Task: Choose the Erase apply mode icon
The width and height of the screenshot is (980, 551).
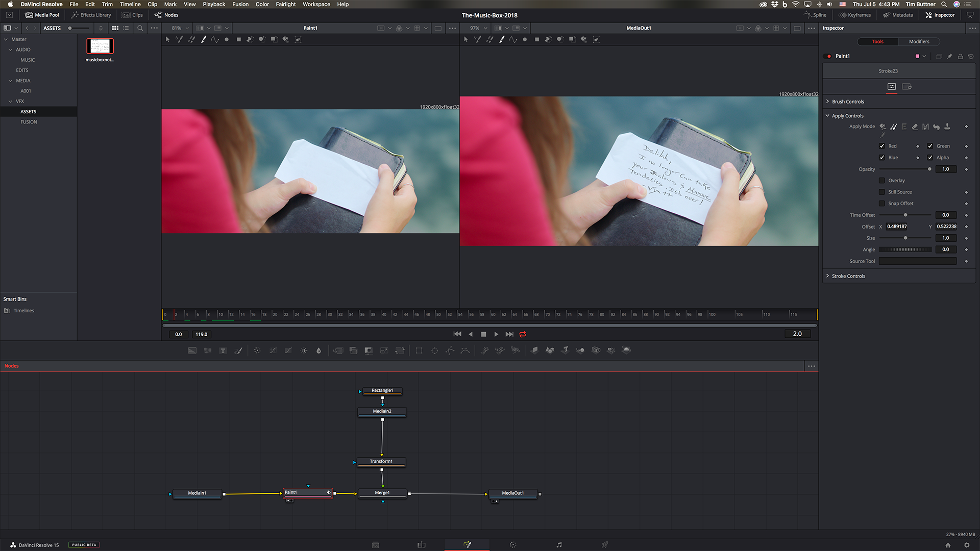Action: click(x=915, y=127)
